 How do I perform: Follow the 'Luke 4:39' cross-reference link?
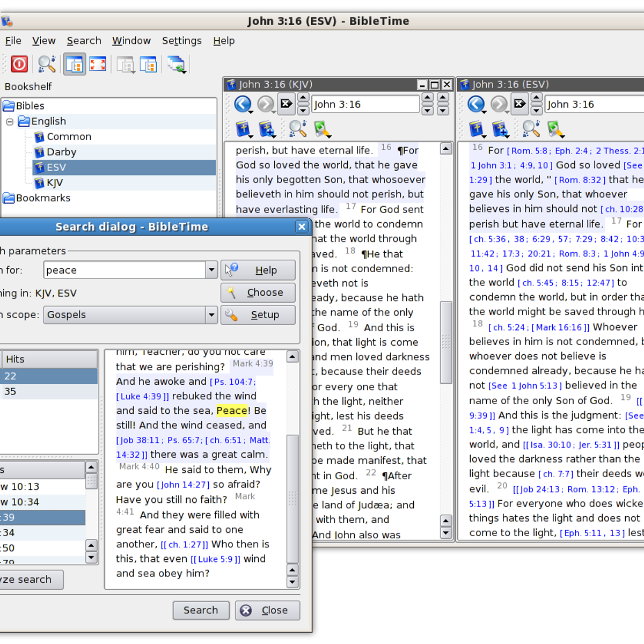[142, 397]
